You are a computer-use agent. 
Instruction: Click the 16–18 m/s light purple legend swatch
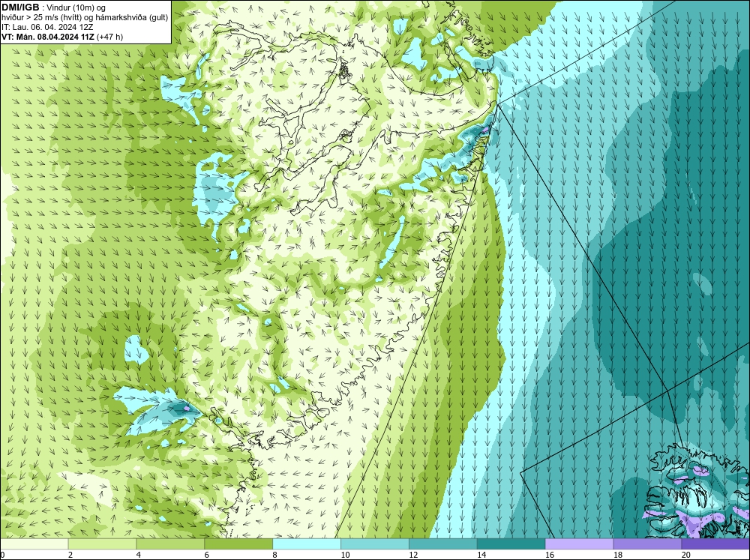[579, 544]
